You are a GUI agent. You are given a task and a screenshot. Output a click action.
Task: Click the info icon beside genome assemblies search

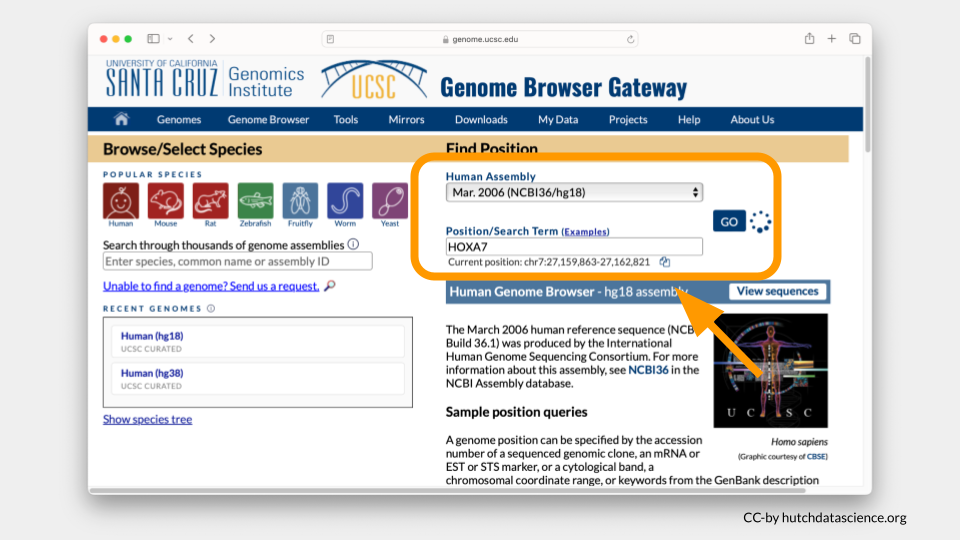tap(353, 244)
